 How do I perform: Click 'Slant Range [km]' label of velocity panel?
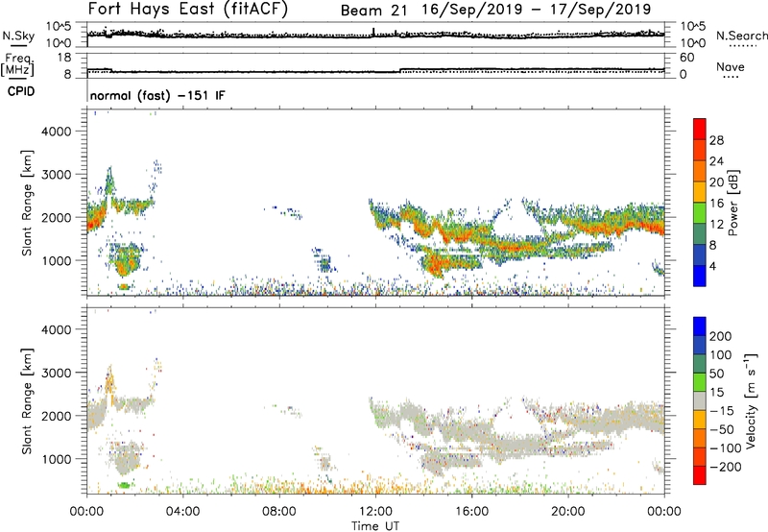click(27, 401)
